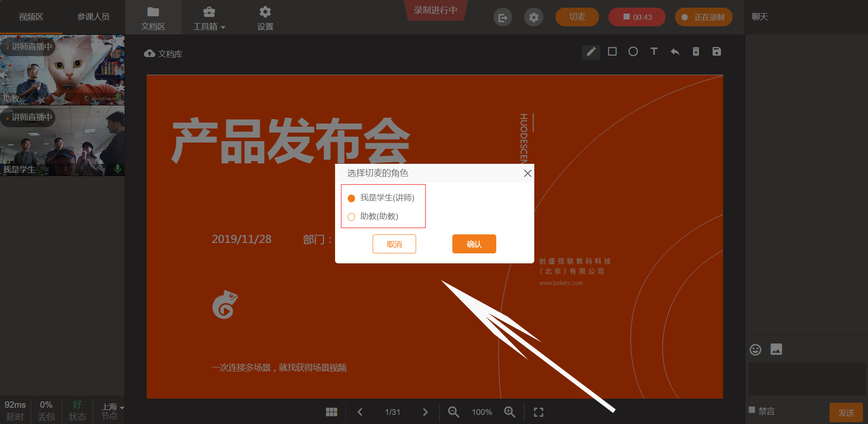Viewport: 868px width, 424px height.
Task: Click the exit classroom icon
Action: (503, 18)
